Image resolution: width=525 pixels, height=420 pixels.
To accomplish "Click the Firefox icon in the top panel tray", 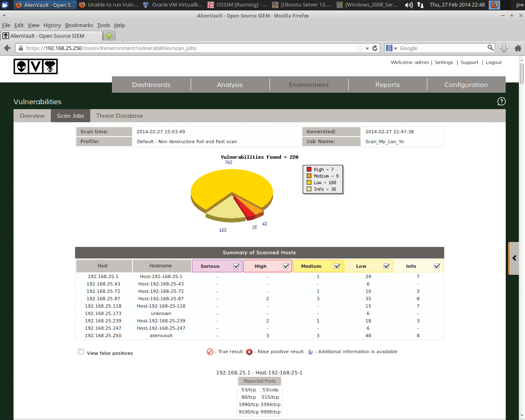I will [494, 5].
